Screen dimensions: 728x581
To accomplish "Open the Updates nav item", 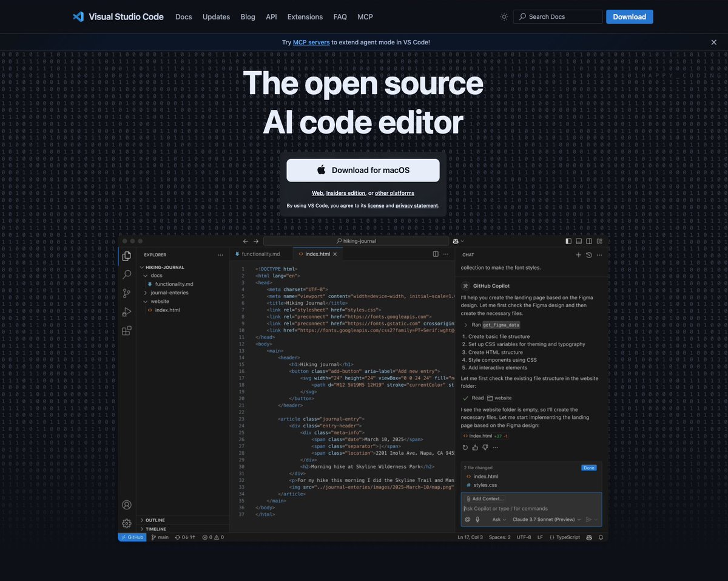I will point(216,17).
